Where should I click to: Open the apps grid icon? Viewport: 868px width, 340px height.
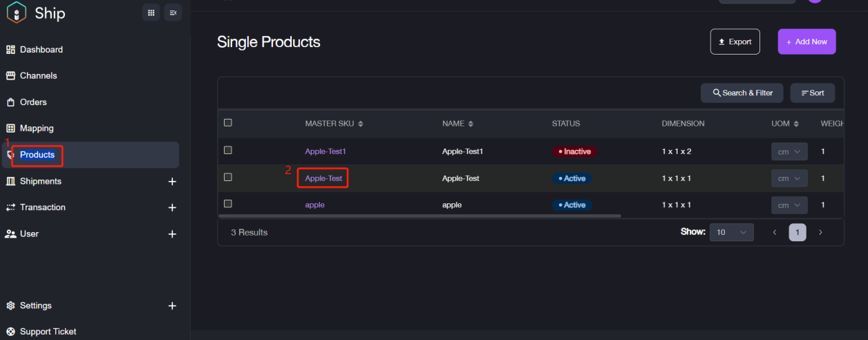(151, 12)
